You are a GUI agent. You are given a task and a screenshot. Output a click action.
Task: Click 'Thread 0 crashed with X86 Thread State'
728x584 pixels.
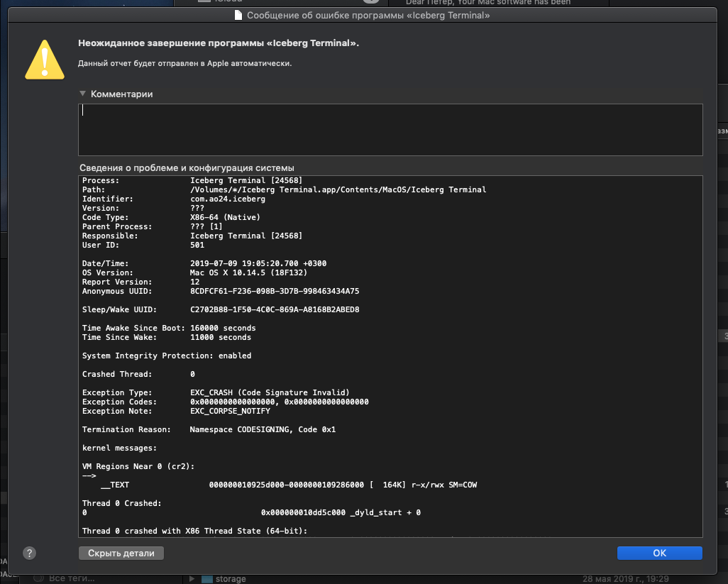[194, 531]
